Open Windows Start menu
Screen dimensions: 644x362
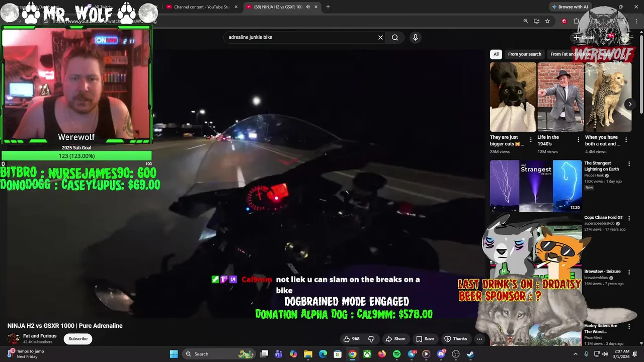(174, 354)
